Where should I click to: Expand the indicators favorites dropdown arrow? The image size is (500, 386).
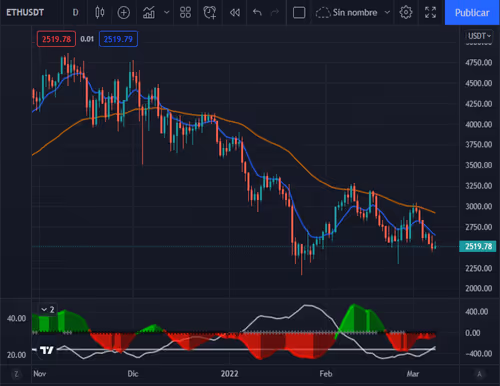pyautogui.click(x=167, y=13)
